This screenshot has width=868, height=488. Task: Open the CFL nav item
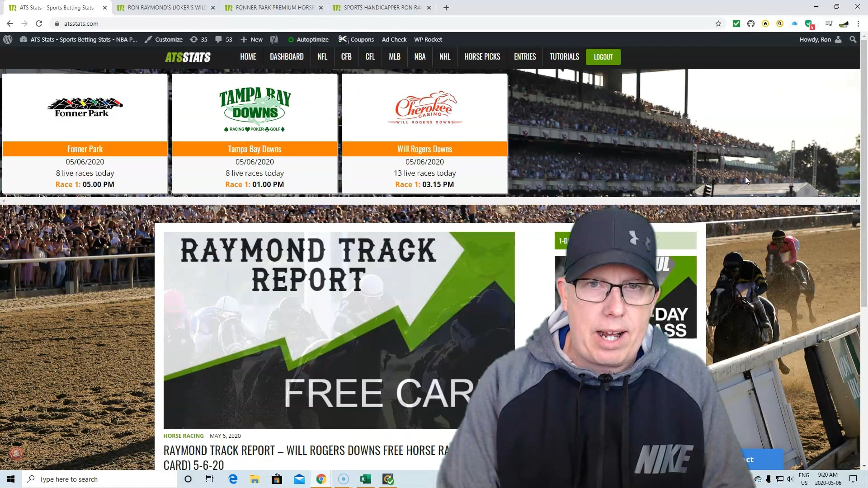click(x=370, y=56)
